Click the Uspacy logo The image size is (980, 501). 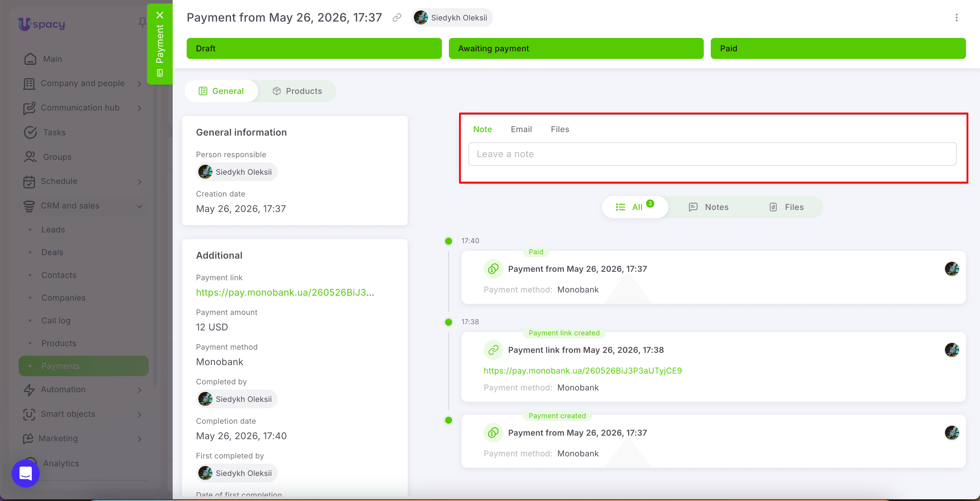click(x=42, y=24)
